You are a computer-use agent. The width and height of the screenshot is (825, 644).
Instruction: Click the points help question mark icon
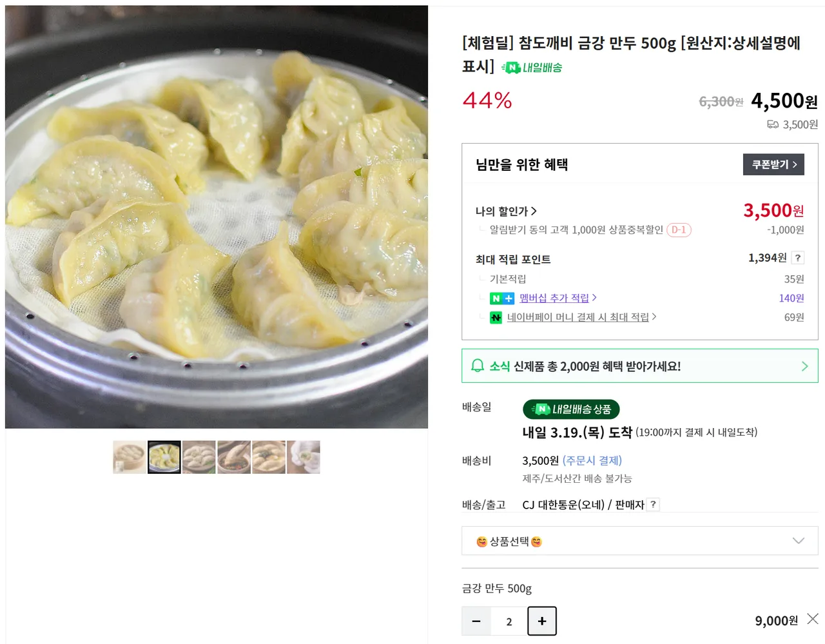[x=798, y=258]
